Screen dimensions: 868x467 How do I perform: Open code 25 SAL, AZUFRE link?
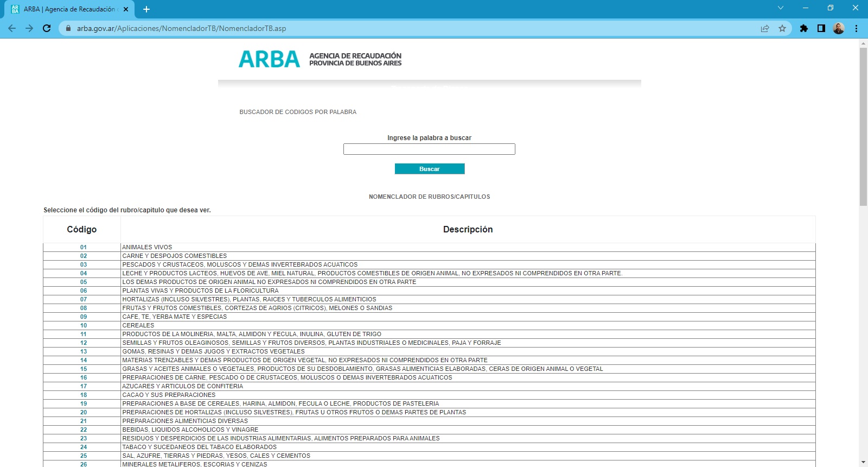(x=84, y=456)
